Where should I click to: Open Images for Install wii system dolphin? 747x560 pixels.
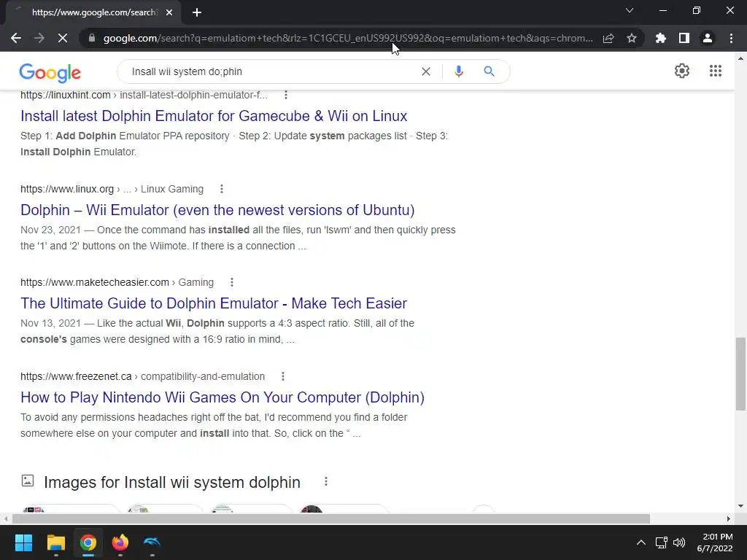tap(172, 482)
